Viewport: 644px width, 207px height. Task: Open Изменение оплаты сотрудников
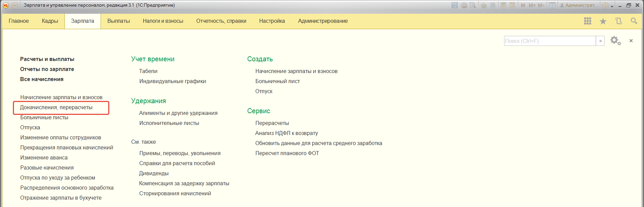coord(61,137)
